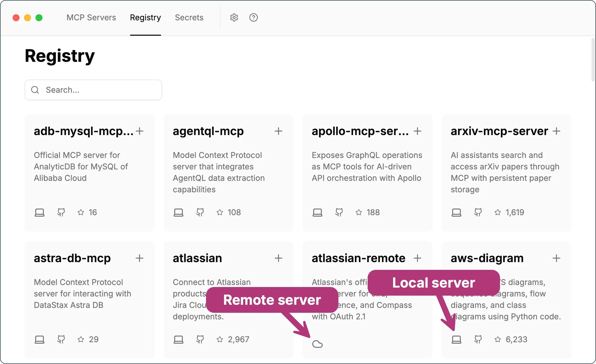Click the remote server cloud icon on atlassian-remote
The image size is (596, 364).
tap(318, 344)
